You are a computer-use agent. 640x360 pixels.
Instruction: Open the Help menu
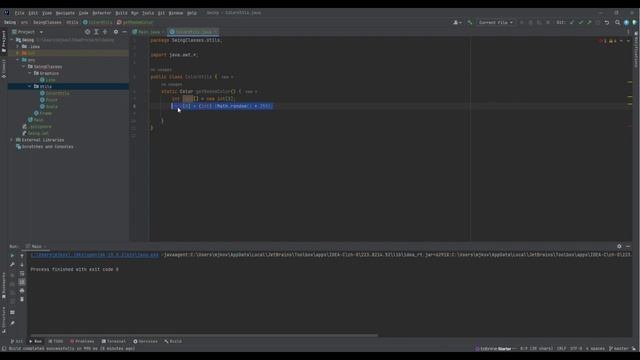192,13
